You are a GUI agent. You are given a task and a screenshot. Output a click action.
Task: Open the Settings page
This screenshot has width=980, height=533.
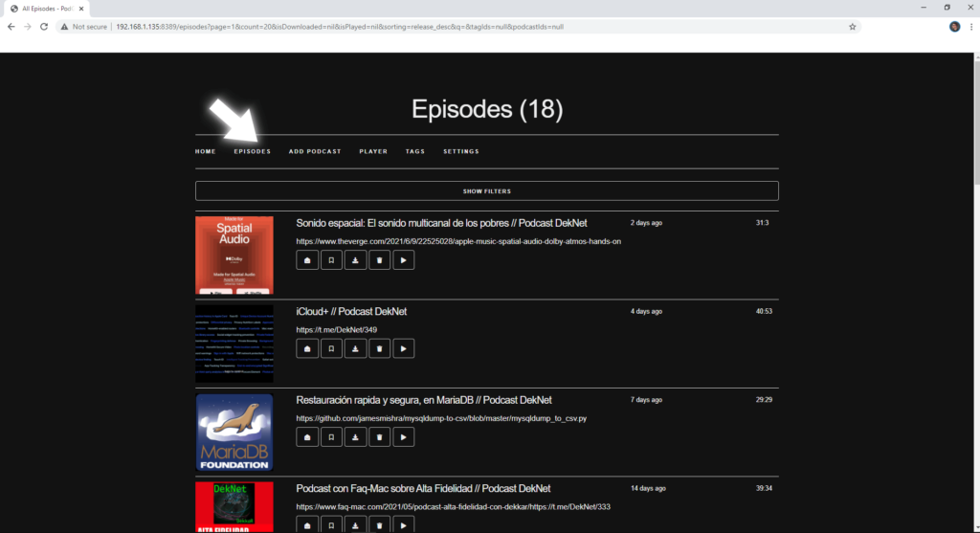pyautogui.click(x=460, y=151)
